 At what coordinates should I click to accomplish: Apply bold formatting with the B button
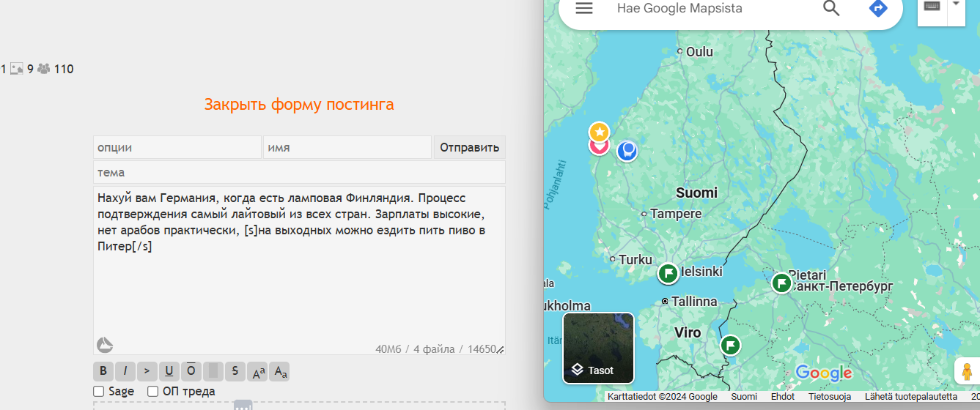pos(103,370)
